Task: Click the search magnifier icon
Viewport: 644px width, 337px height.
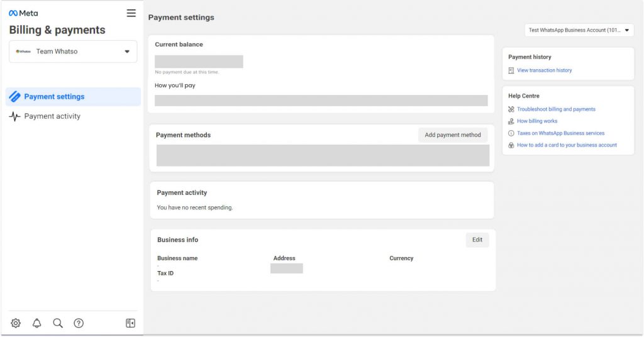Action: point(58,323)
